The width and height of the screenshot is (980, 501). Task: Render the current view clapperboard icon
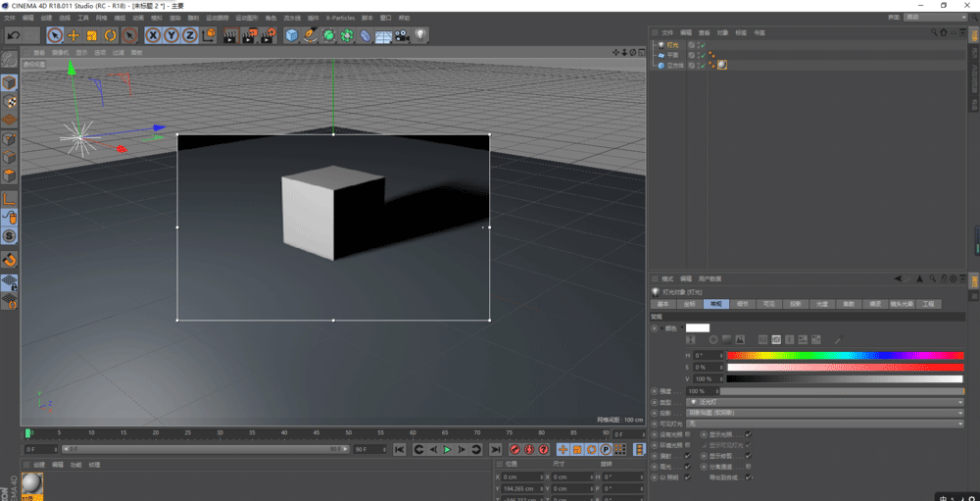tap(230, 35)
